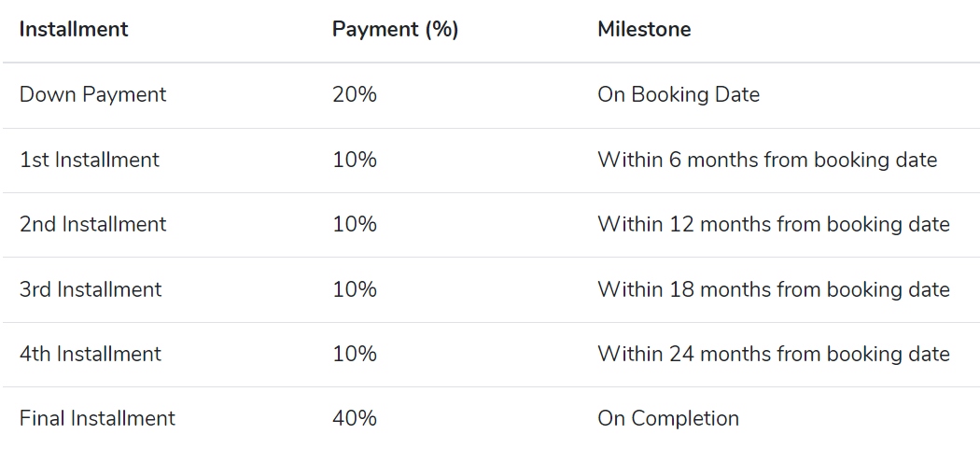The image size is (980, 462).
Task: Select the 3rd Installment cell
Action: 91,288
